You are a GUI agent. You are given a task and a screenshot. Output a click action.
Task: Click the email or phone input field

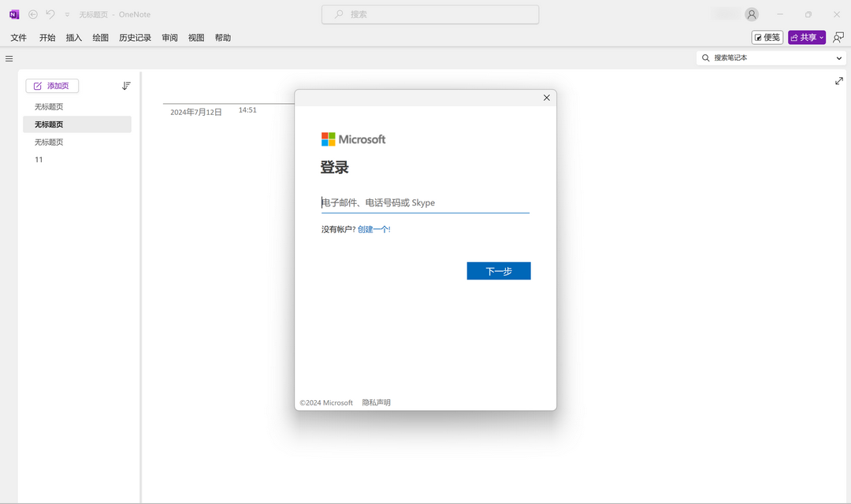[x=425, y=202]
